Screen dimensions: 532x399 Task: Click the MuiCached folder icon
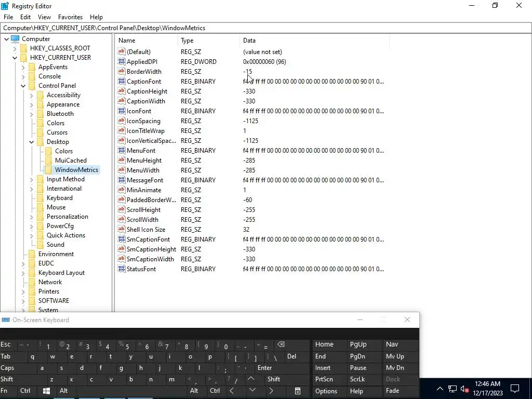click(48, 160)
